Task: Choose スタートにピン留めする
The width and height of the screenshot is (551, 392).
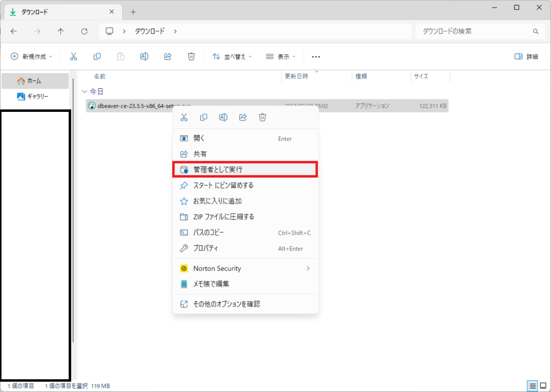Action: tap(245, 186)
